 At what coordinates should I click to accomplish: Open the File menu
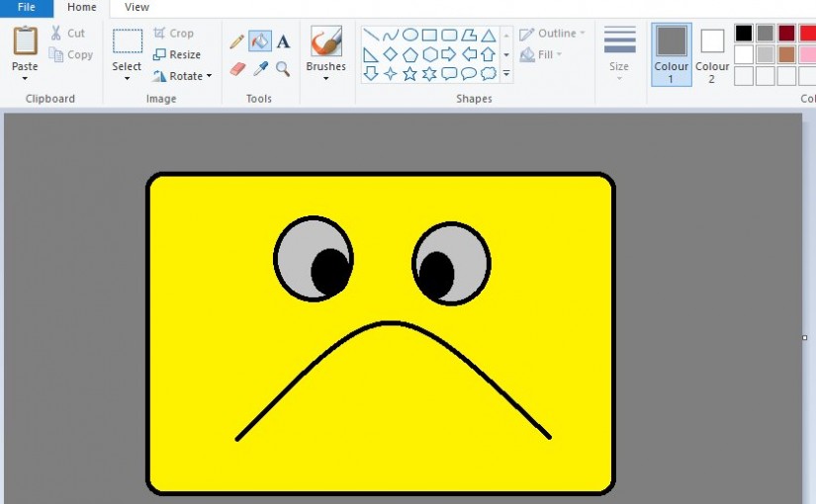coord(27,8)
